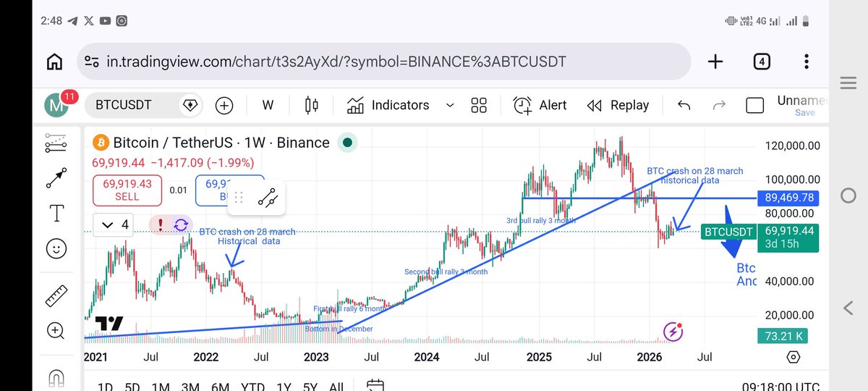Open the emoji sticker tool
The height and width of the screenshot is (391, 868).
[56, 248]
